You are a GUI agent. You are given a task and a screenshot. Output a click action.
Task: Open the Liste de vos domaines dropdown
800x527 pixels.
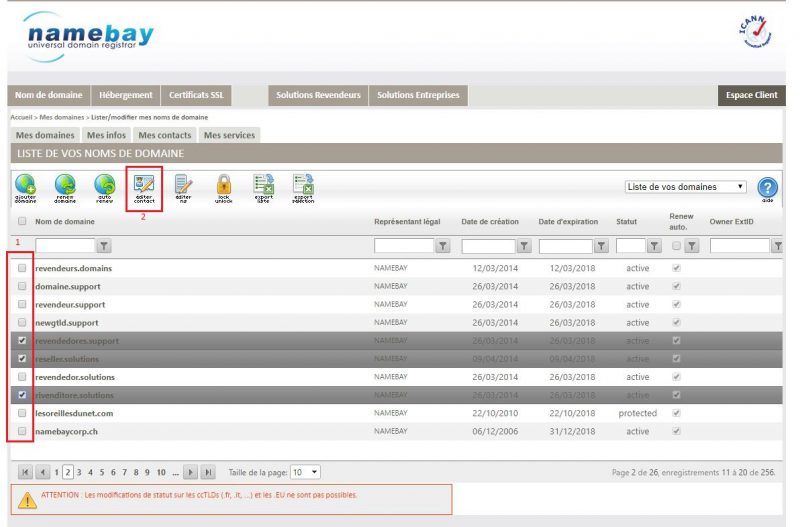tap(685, 187)
